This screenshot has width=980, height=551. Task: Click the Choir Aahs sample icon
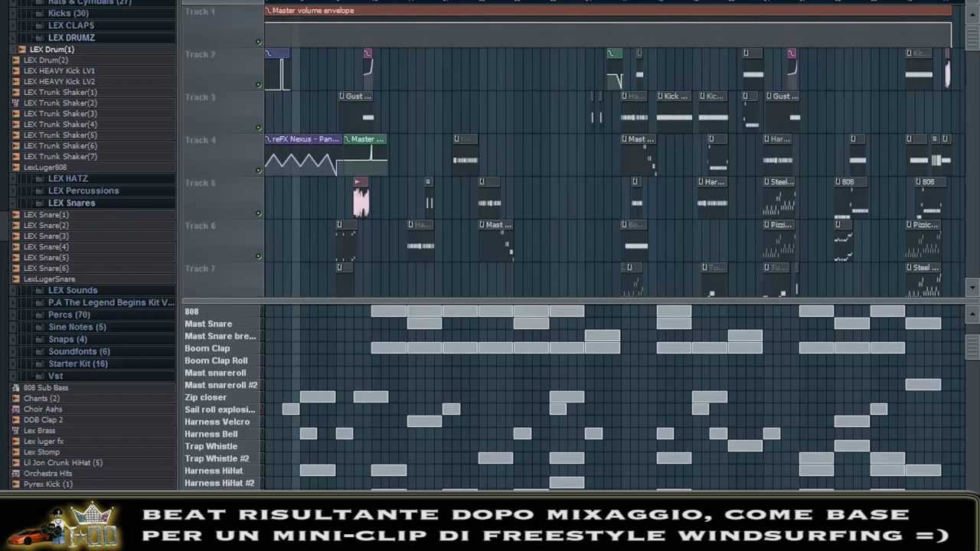(x=16, y=409)
